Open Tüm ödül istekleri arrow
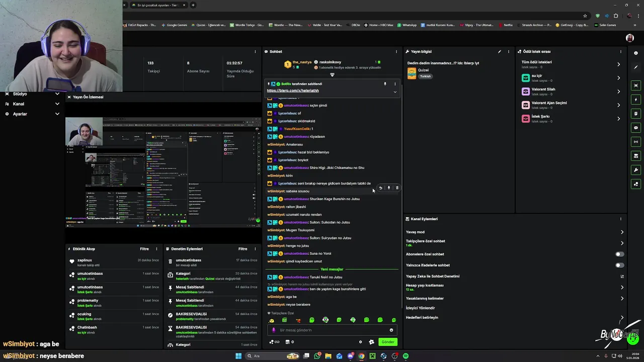 618,64
